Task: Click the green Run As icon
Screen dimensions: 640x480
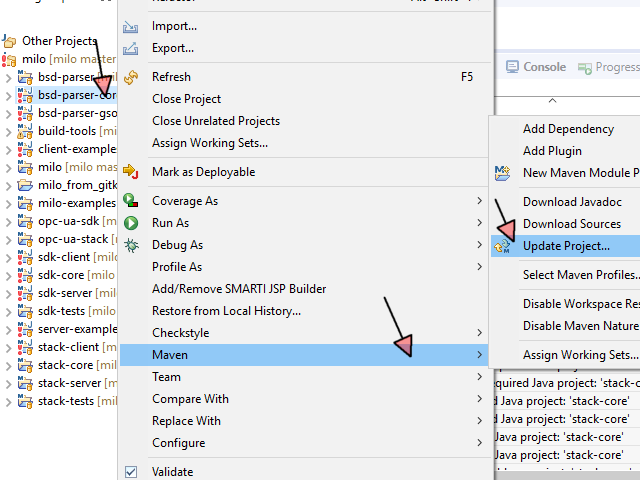Action: pyautogui.click(x=131, y=223)
